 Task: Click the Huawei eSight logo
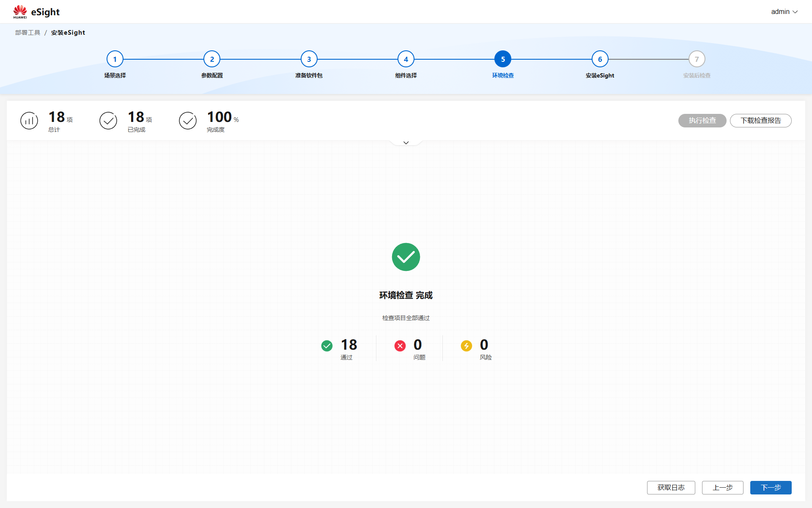36,12
